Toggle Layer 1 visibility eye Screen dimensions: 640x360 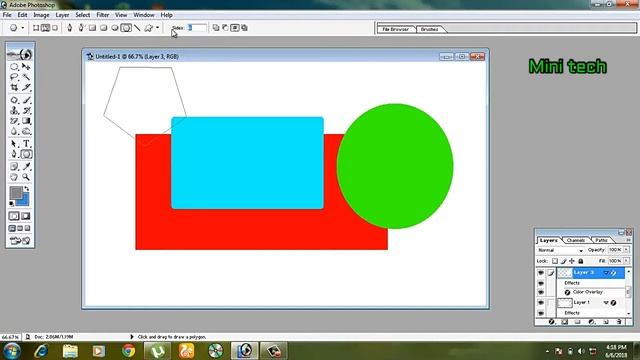[x=541, y=303]
